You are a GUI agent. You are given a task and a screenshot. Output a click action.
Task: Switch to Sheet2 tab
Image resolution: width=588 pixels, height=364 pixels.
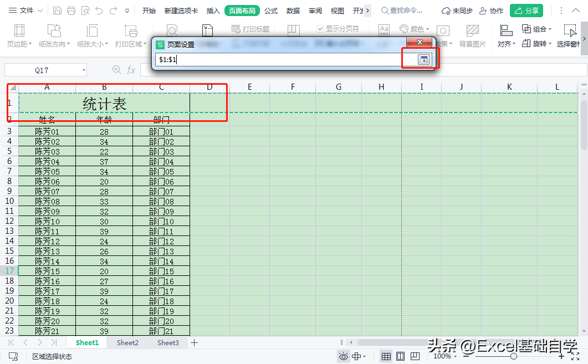(127, 343)
